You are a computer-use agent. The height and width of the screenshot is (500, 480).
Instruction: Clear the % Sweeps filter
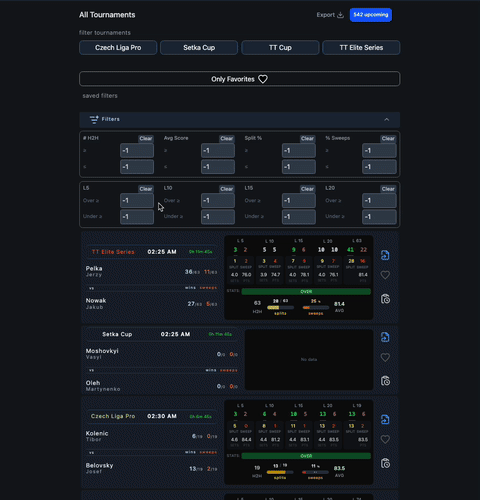coord(388,138)
